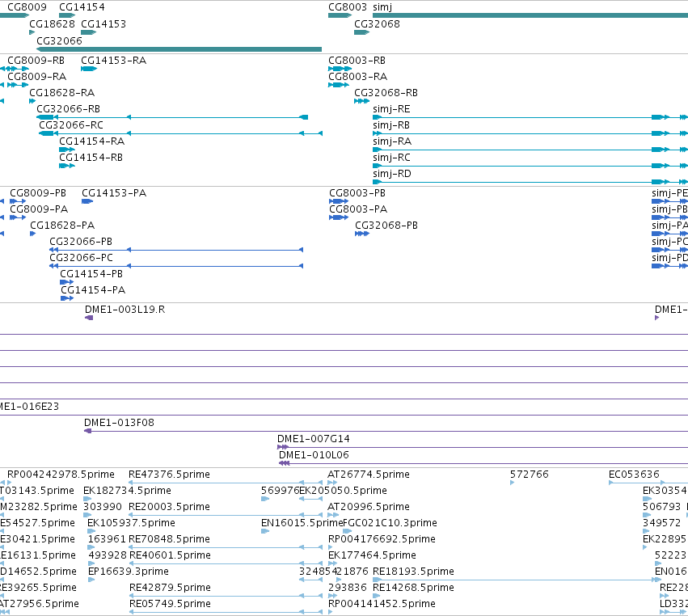The height and width of the screenshot is (616, 688).
Task: Select the 572766 EST label
Action: (530, 475)
